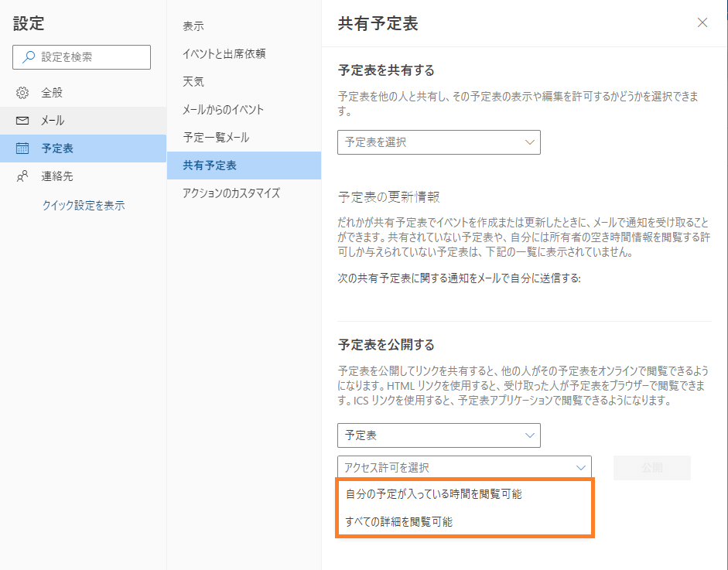Click the search magnifier icon in settings
This screenshot has height=570, width=728.
29,56
